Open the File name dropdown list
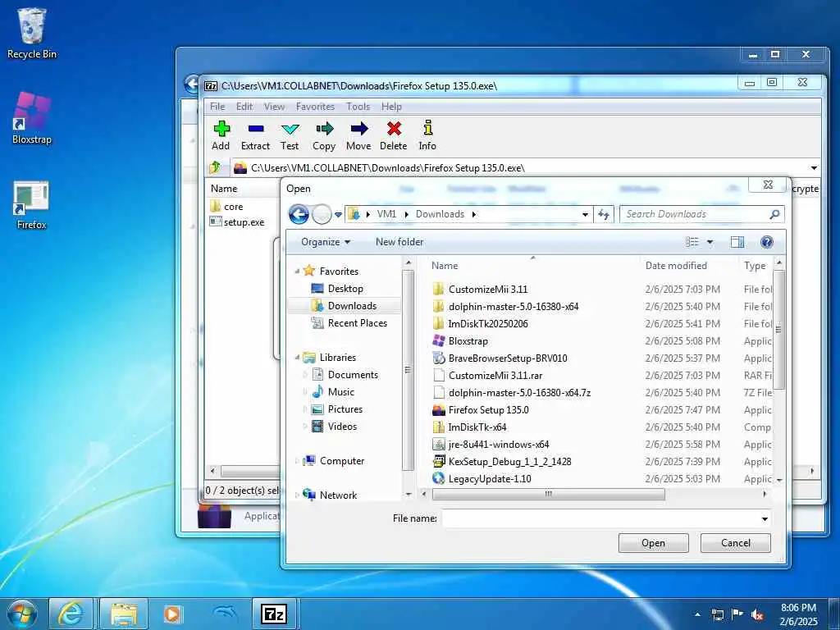The width and height of the screenshot is (840, 630). click(x=765, y=518)
